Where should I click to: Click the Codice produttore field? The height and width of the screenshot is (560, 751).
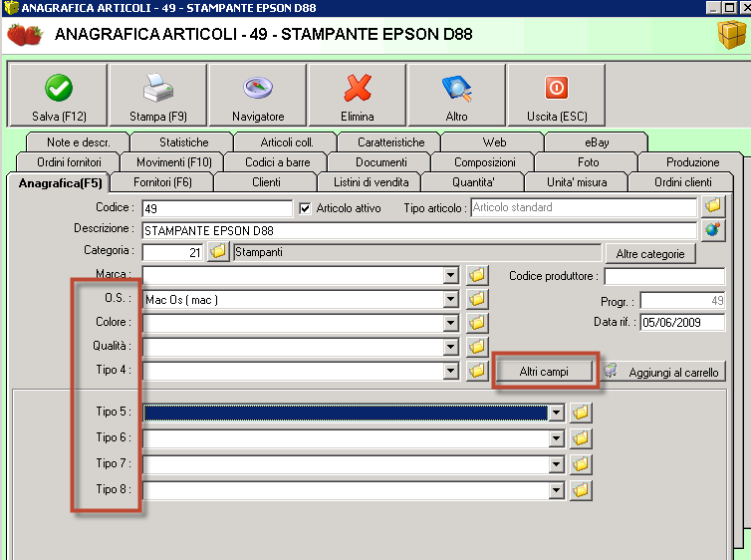pos(664,276)
